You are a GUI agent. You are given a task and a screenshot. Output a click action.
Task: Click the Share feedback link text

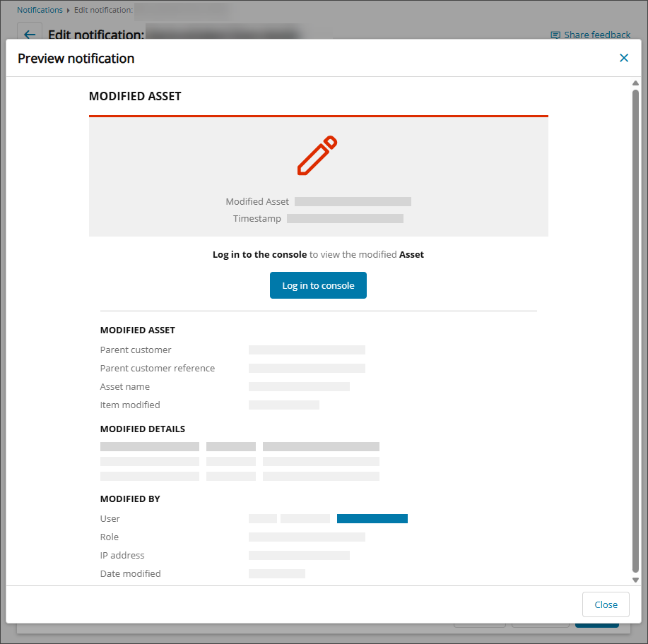pos(596,35)
